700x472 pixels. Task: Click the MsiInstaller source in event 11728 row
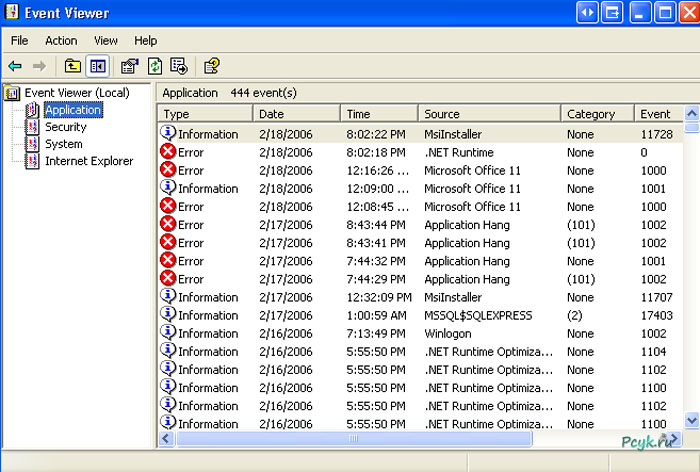pos(453,134)
